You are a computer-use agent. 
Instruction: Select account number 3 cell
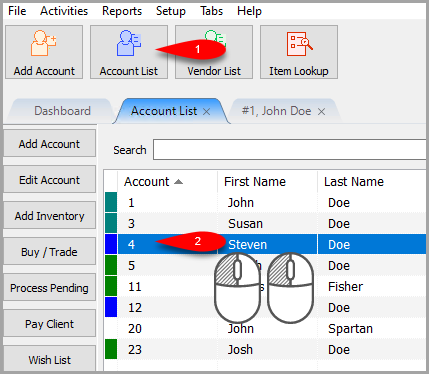167,224
